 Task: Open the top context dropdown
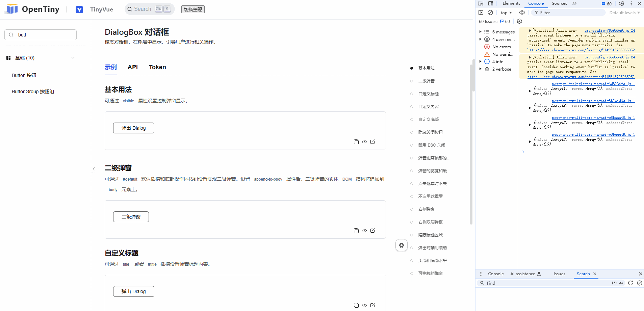506,12
